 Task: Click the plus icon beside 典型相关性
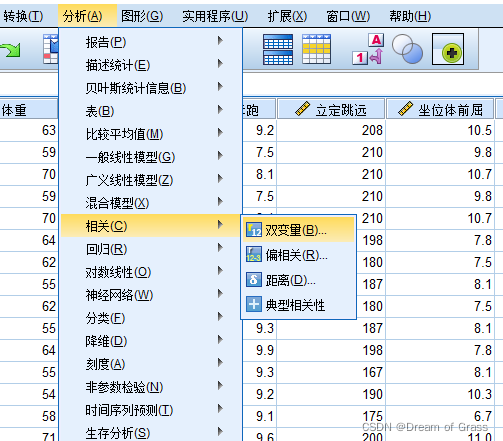click(254, 304)
